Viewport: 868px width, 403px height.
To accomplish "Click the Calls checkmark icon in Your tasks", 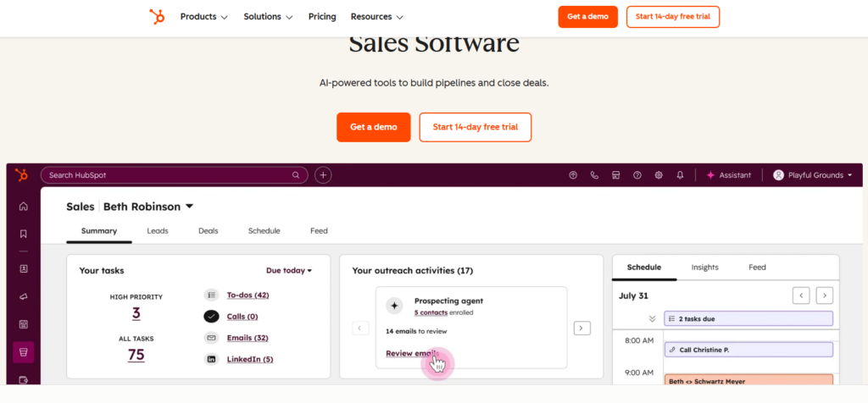I will 211,317.
